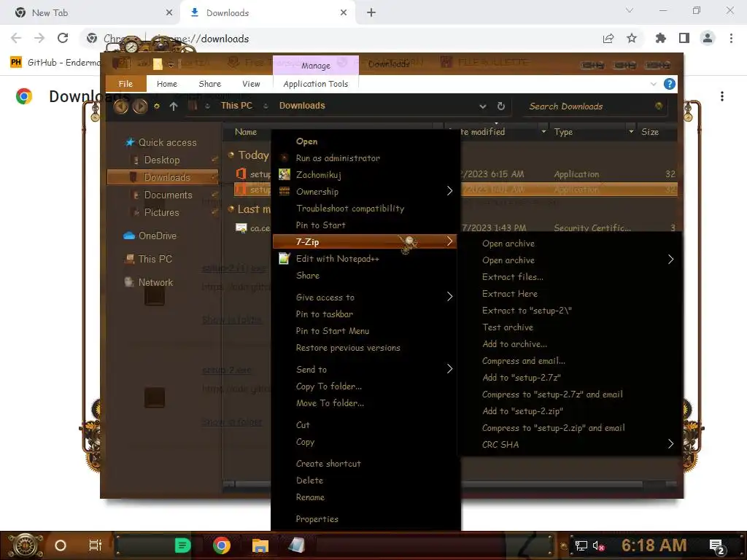Click the Zachomikuj hamster icon
This screenshot has width=747, height=560.
tap(285, 174)
